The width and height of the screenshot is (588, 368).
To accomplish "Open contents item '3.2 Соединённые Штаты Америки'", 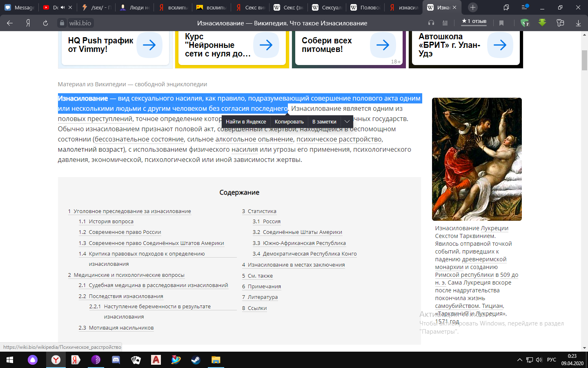I will point(297,232).
